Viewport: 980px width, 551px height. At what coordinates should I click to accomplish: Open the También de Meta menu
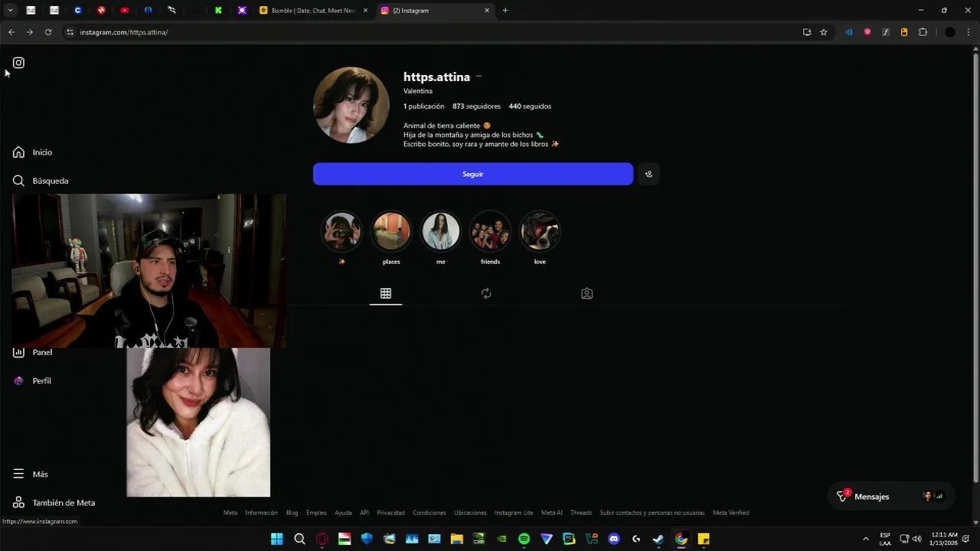click(x=54, y=503)
